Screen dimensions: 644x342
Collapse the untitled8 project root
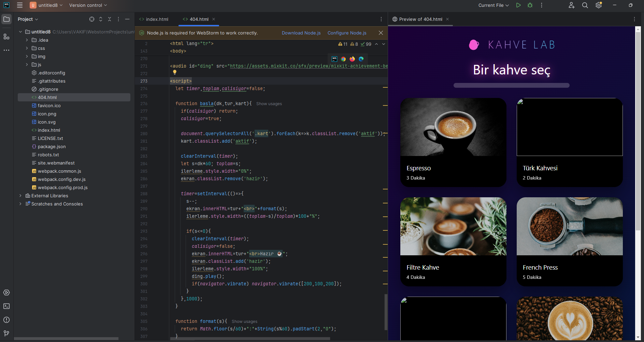pos(20,32)
